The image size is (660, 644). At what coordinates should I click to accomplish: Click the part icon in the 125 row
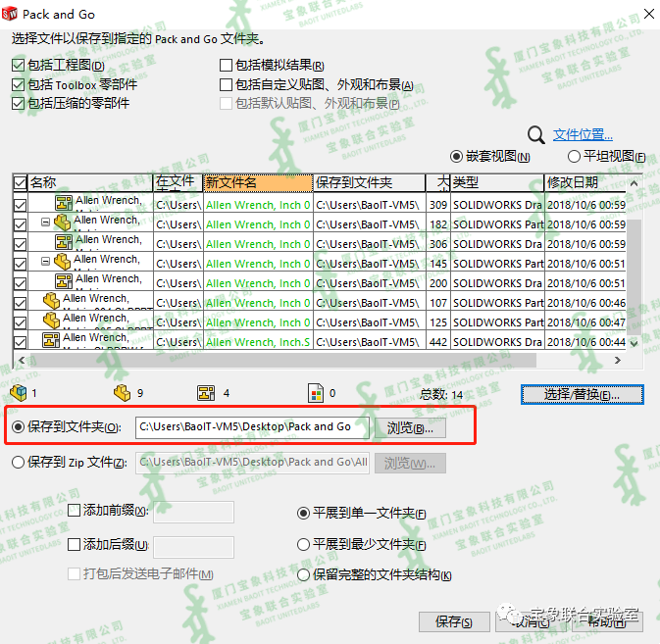tap(51, 321)
